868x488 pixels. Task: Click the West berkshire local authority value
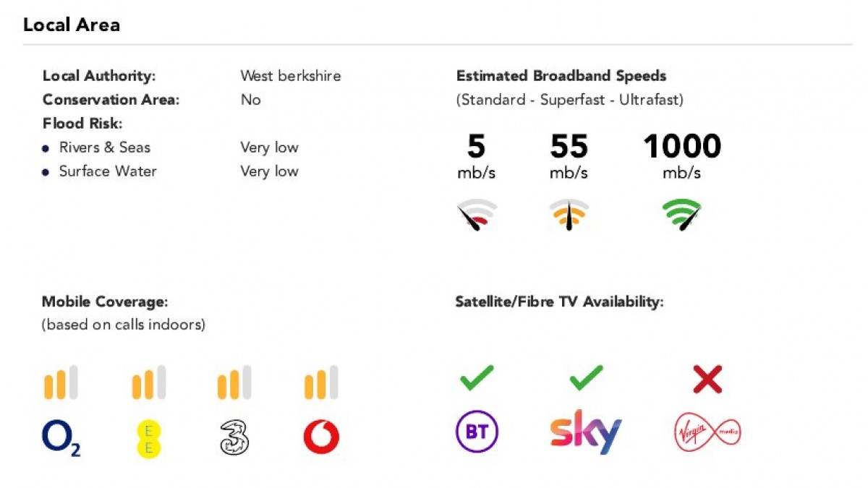290,76
